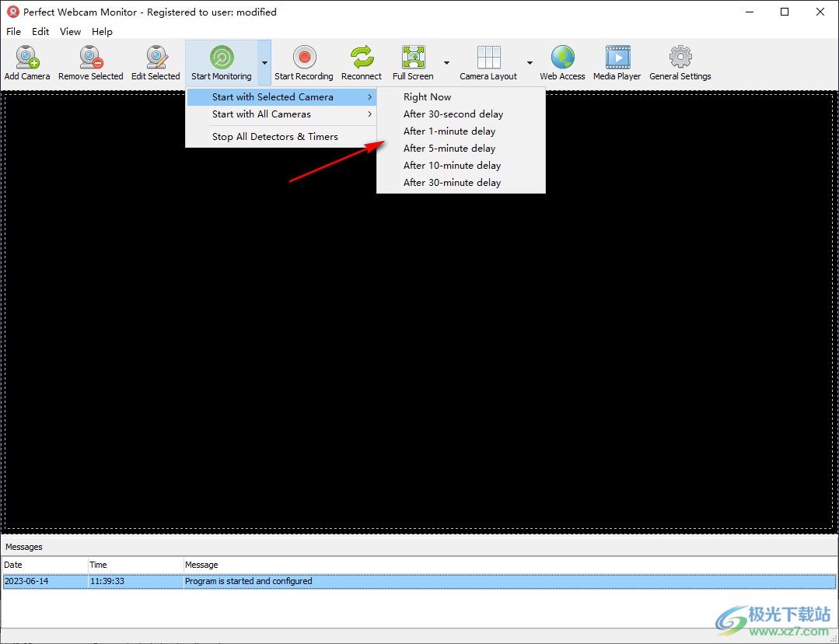
Task: Expand the Camera Layout dropdown arrow
Action: point(530,63)
